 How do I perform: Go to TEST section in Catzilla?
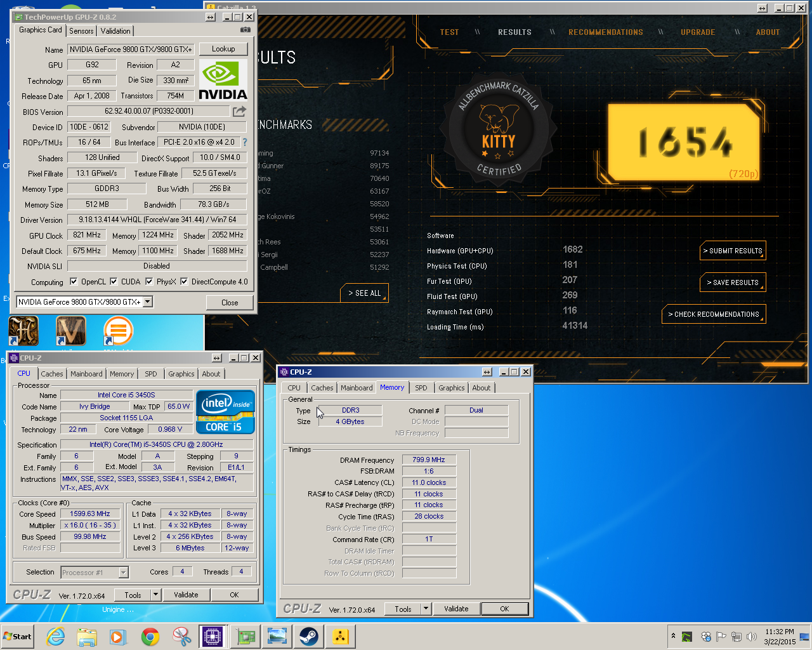pos(449,32)
